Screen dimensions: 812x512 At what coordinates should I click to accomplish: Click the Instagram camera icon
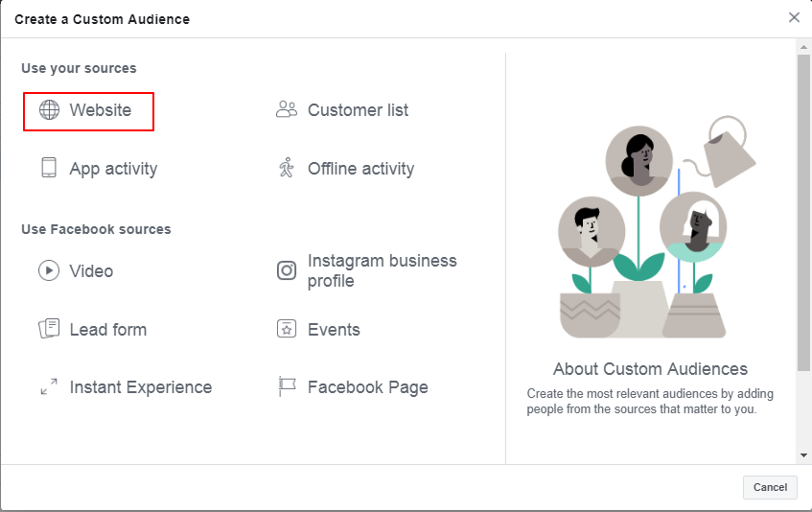tap(287, 270)
